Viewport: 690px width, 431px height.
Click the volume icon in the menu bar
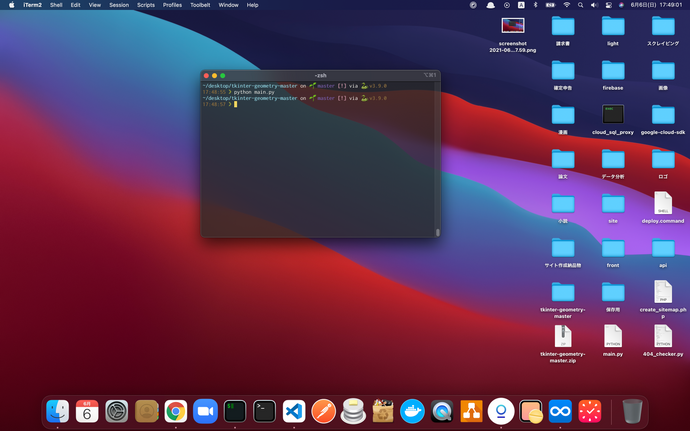pos(594,5)
